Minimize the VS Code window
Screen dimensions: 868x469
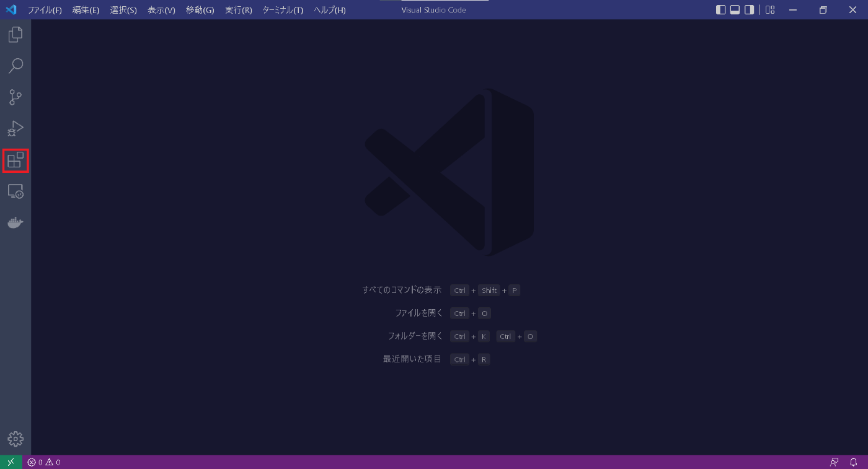[x=792, y=10]
